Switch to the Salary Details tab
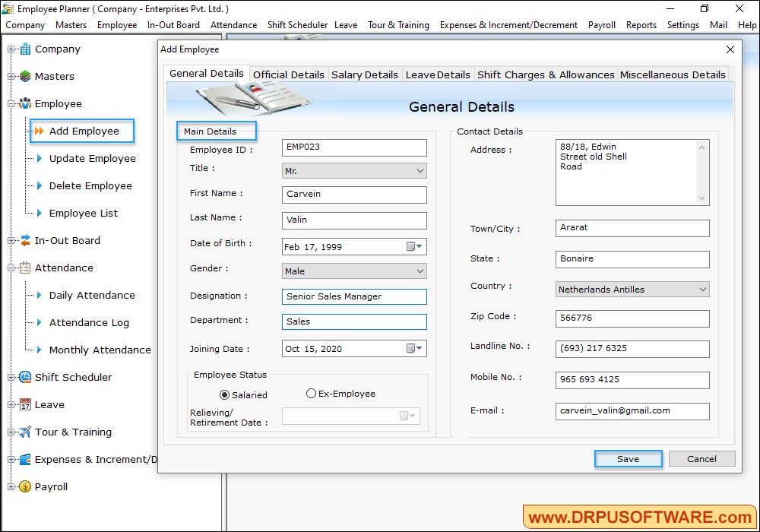The height and width of the screenshot is (532, 760). 364,74
